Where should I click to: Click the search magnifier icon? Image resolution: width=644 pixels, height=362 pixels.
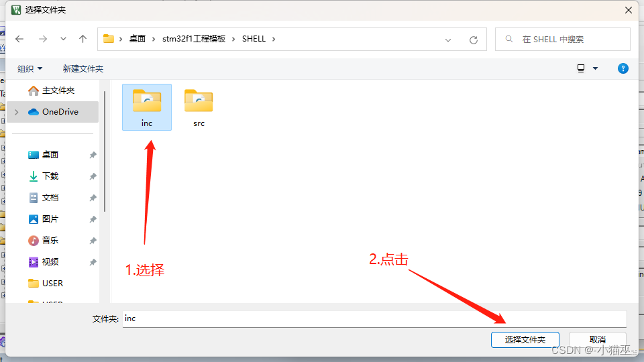(x=509, y=39)
